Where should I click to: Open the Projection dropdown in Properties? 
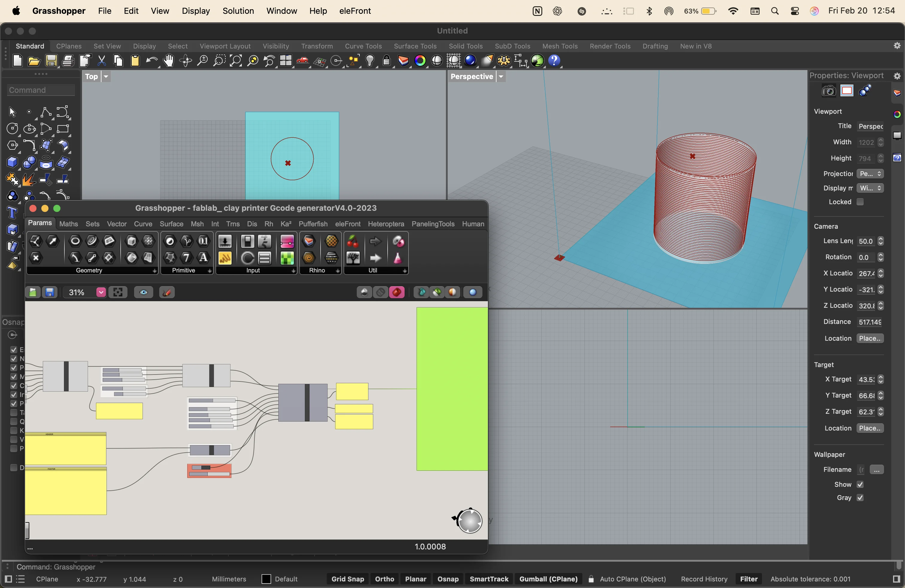870,174
